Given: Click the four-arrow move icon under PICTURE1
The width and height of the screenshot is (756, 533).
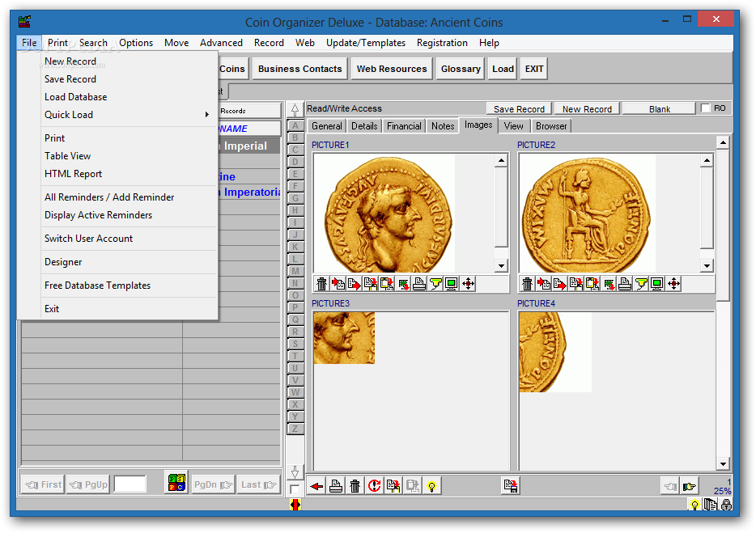Looking at the screenshot, I should coord(468,284).
